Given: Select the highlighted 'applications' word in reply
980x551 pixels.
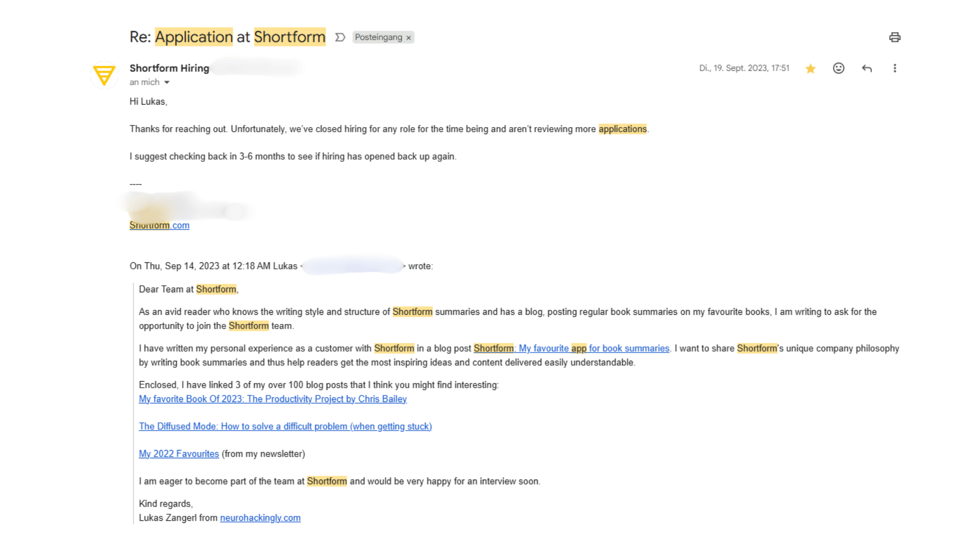Looking at the screenshot, I should [x=623, y=129].
